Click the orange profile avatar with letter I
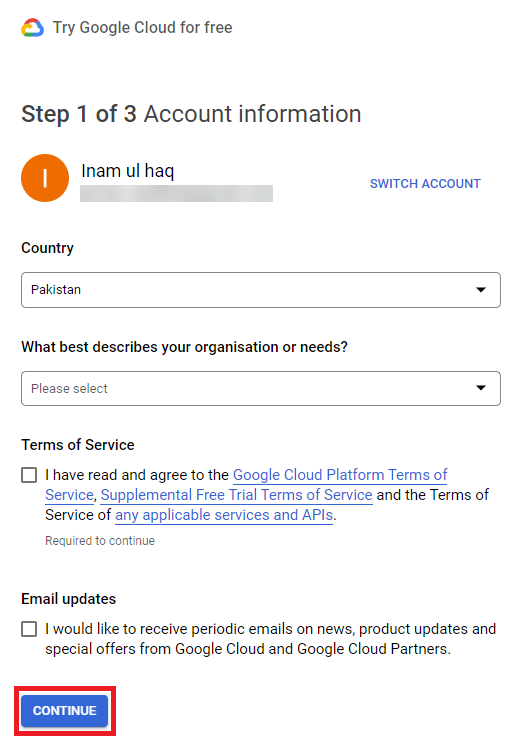The height and width of the screenshot is (752, 531). tap(45, 178)
